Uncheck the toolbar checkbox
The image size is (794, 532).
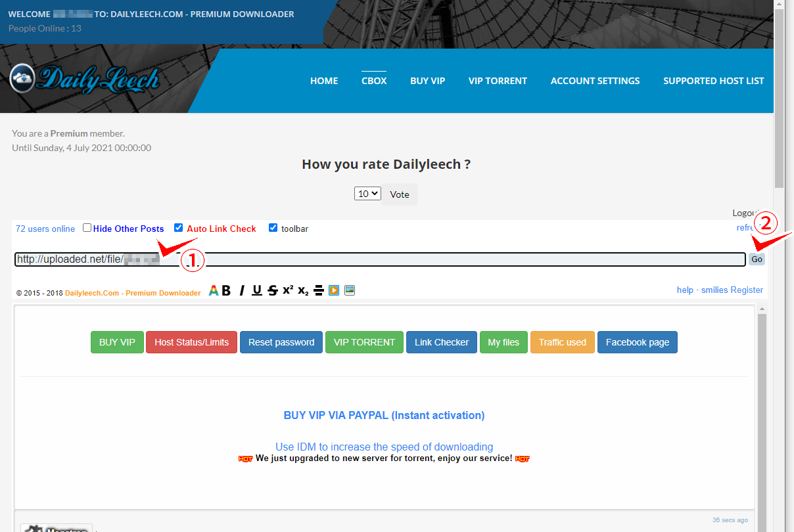273,228
